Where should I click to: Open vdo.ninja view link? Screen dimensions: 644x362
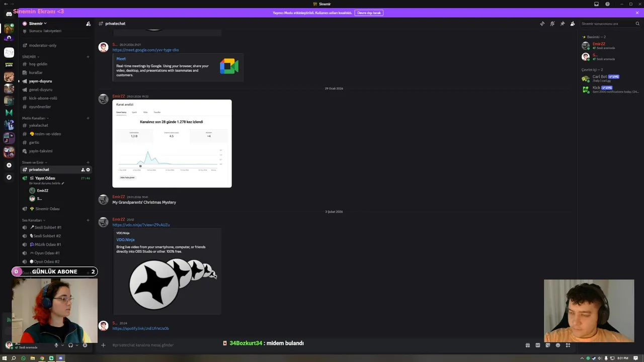141,225
